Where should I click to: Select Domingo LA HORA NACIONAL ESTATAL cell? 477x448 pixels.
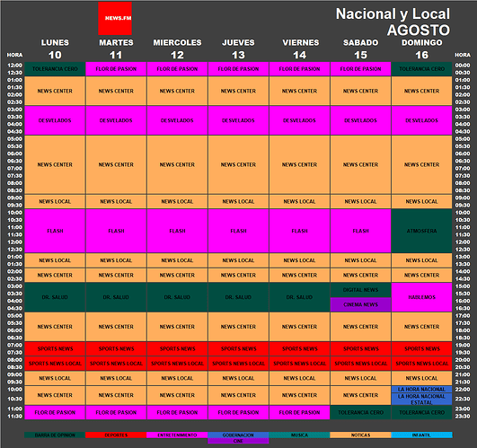click(421, 399)
